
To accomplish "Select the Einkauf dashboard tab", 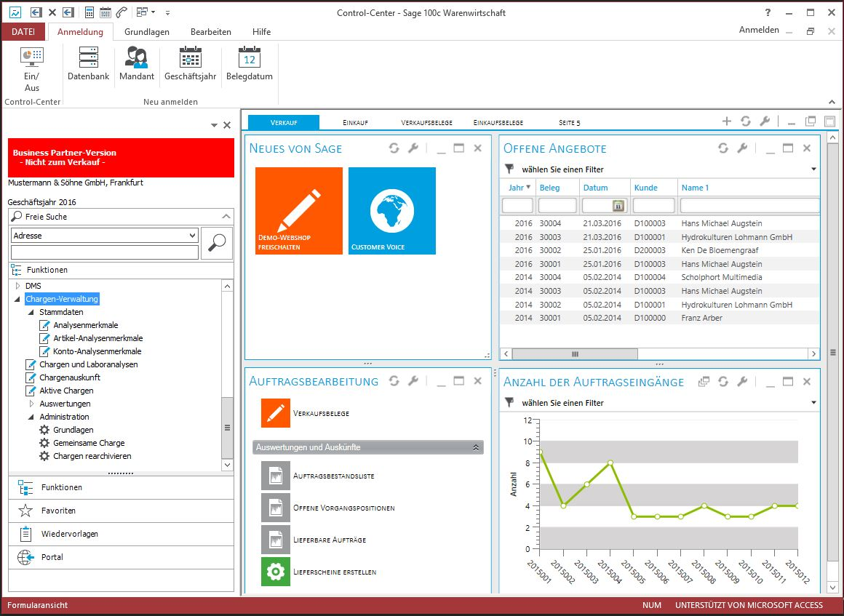I will pos(354,122).
